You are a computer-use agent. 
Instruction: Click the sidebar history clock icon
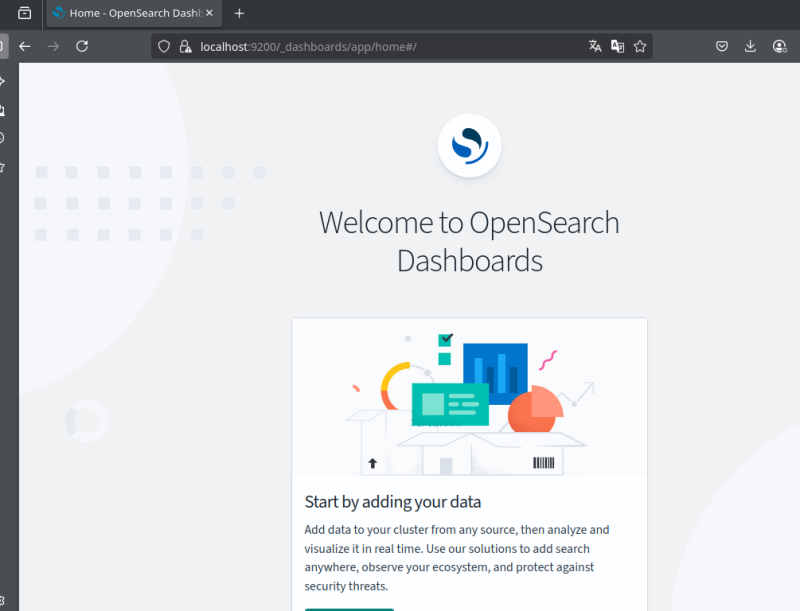tap(2, 138)
